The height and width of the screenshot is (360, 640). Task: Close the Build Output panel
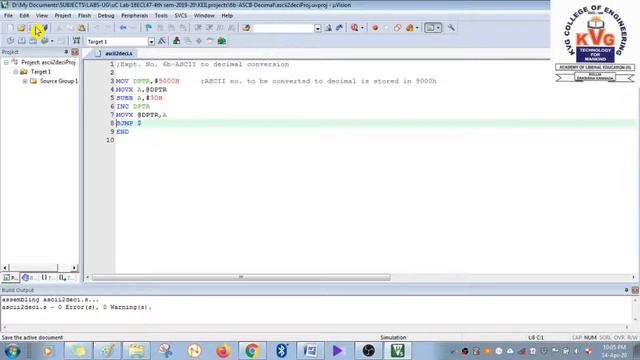[x=635, y=290]
